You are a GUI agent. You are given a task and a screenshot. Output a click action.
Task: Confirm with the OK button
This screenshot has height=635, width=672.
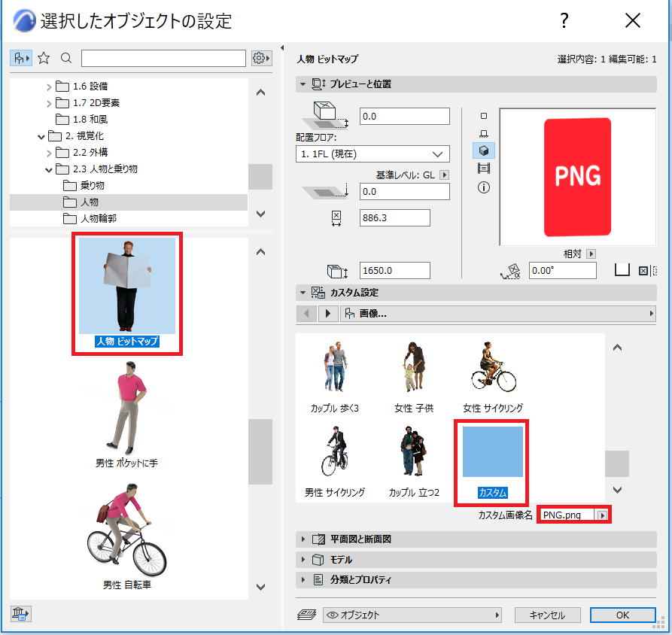coord(622,615)
